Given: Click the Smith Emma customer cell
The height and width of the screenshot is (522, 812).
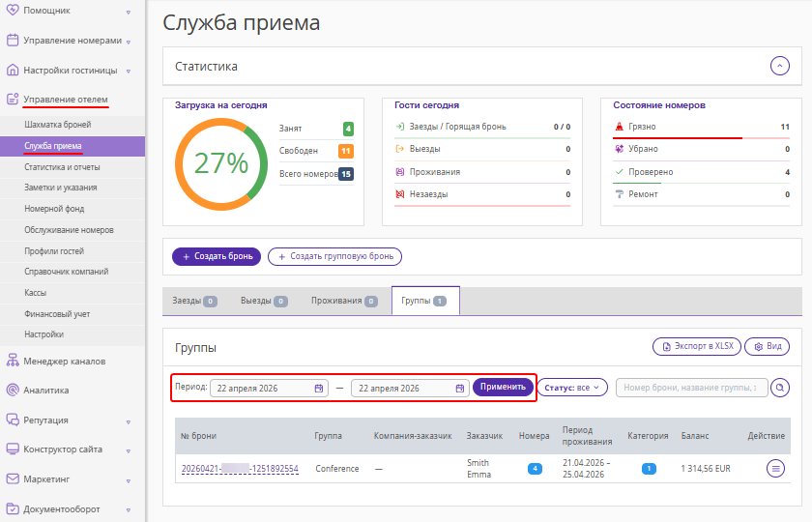Looking at the screenshot, I should (x=479, y=469).
